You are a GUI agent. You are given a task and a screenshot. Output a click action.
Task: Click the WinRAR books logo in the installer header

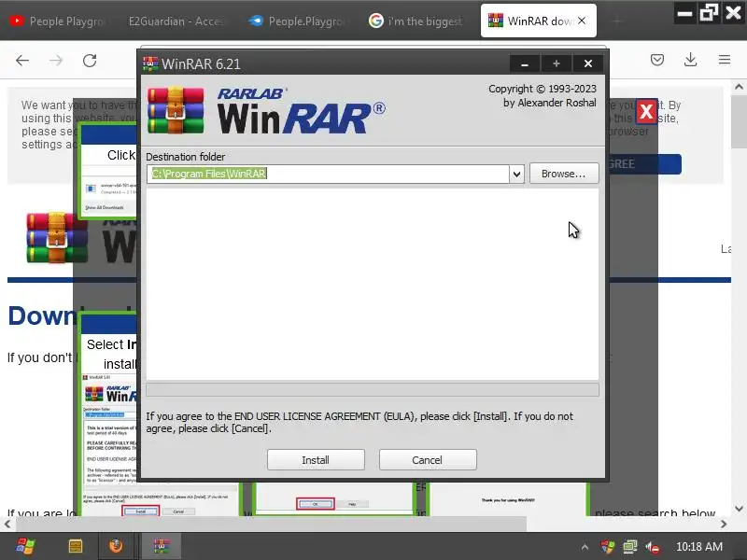click(x=176, y=110)
